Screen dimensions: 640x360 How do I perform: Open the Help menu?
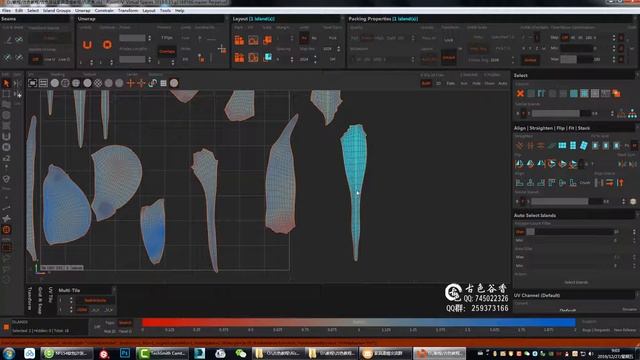tap(180, 10)
